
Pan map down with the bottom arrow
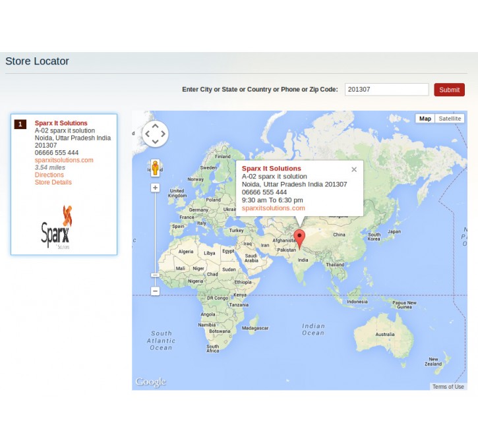[x=155, y=142]
